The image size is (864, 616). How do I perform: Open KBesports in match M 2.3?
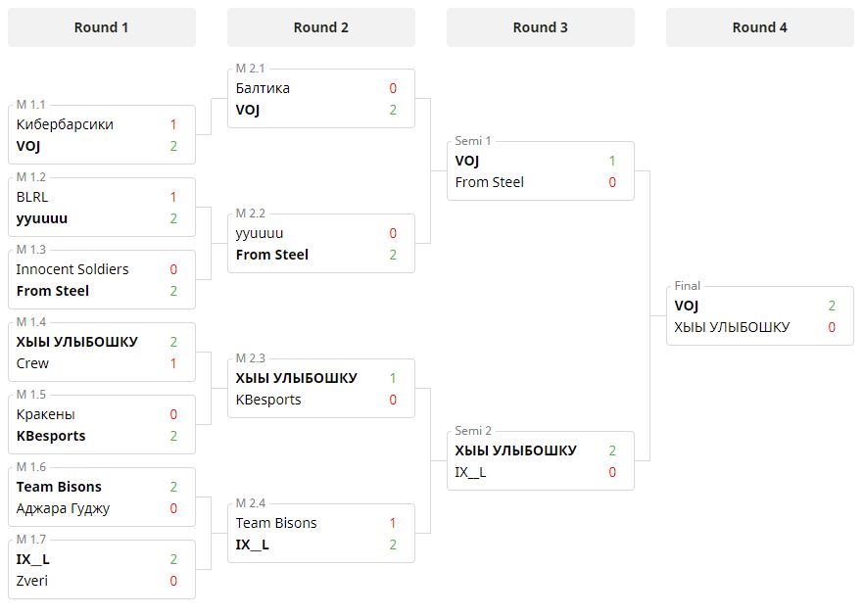[268, 400]
